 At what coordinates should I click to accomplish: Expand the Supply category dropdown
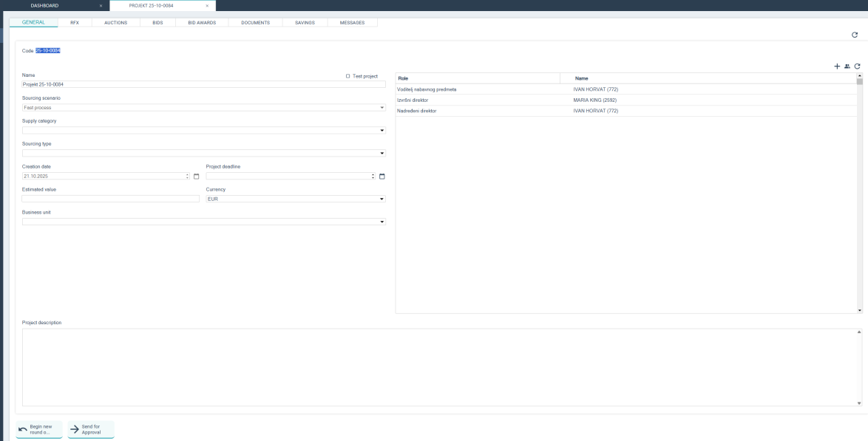click(x=382, y=131)
